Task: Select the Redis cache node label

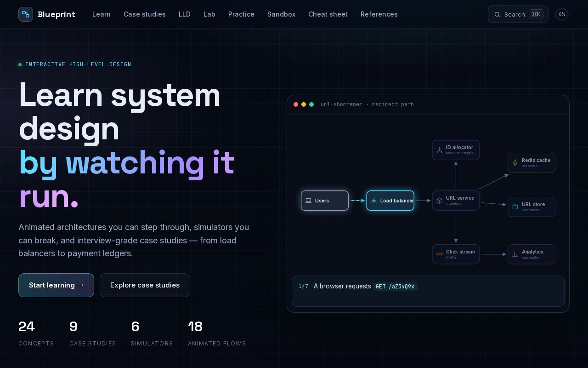Action: pyautogui.click(x=536, y=161)
